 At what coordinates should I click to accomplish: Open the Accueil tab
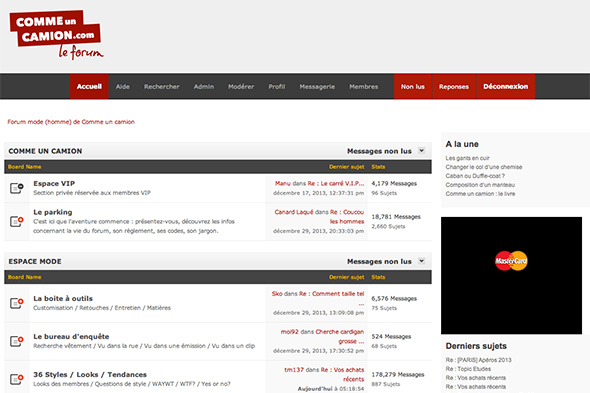(x=89, y=87)
